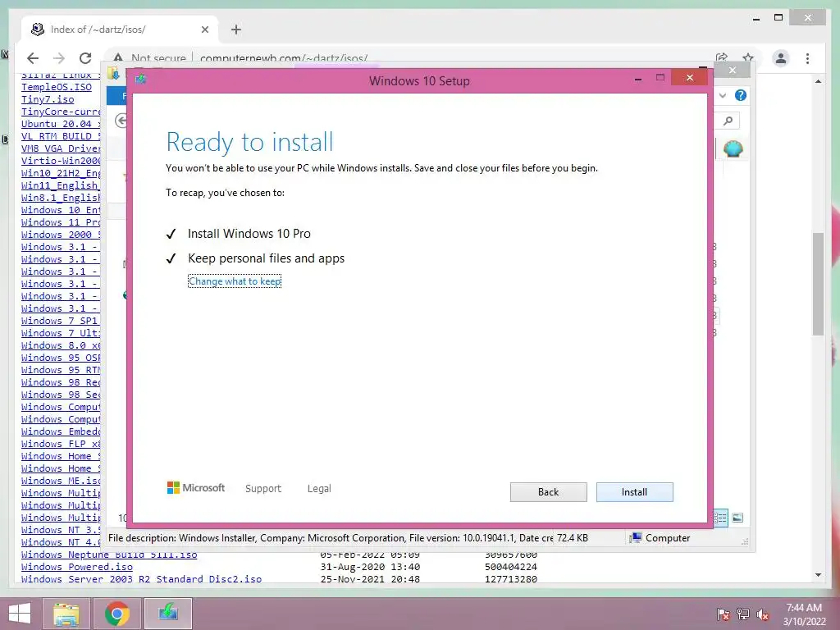Screen dimensions: 840x630
Task: Click the file size 500404224
Action: coord(510,567)
